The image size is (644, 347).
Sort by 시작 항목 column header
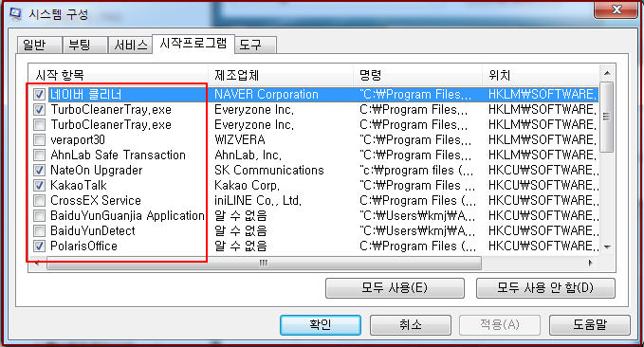[x=119, y=75]
